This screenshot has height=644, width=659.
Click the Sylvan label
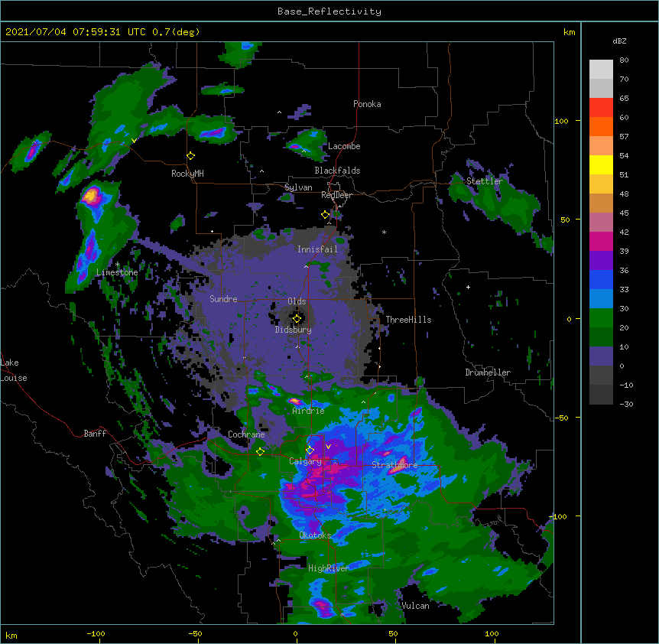298,187
